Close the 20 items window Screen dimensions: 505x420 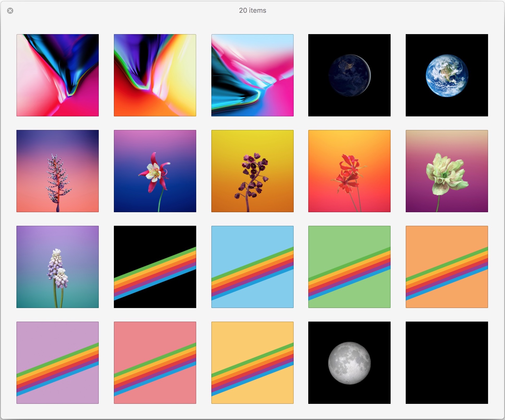point(10,10)
